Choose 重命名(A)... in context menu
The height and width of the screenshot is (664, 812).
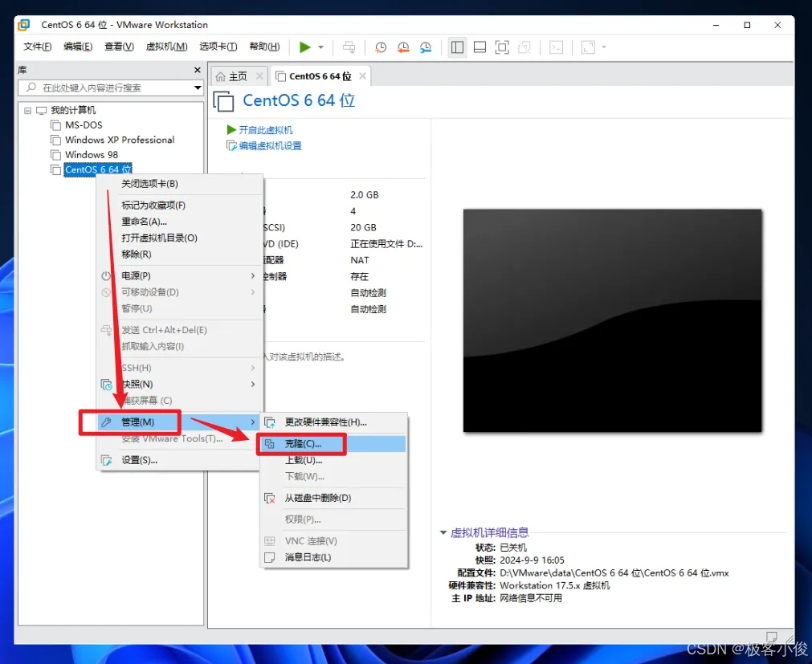click(180, 222)
